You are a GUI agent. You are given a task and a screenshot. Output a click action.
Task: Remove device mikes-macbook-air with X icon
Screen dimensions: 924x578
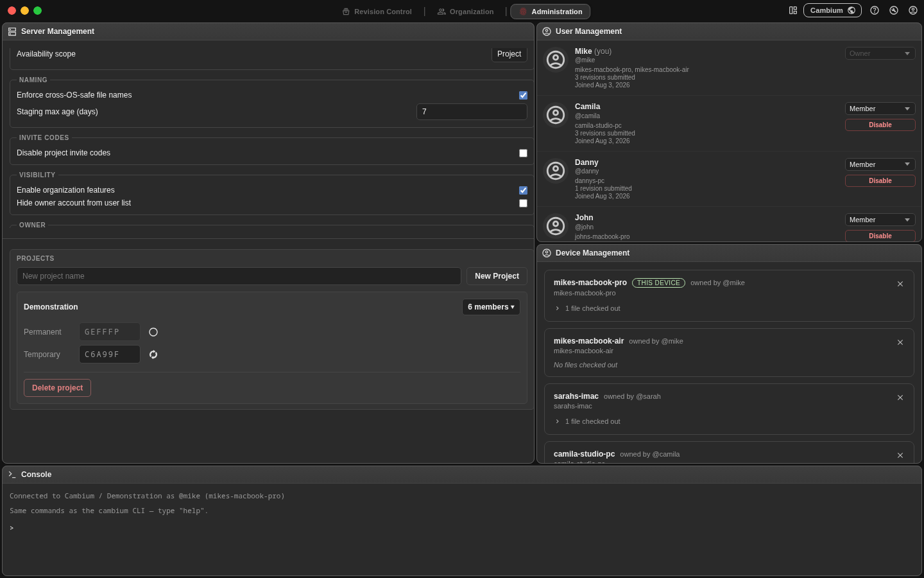(900, 342)
